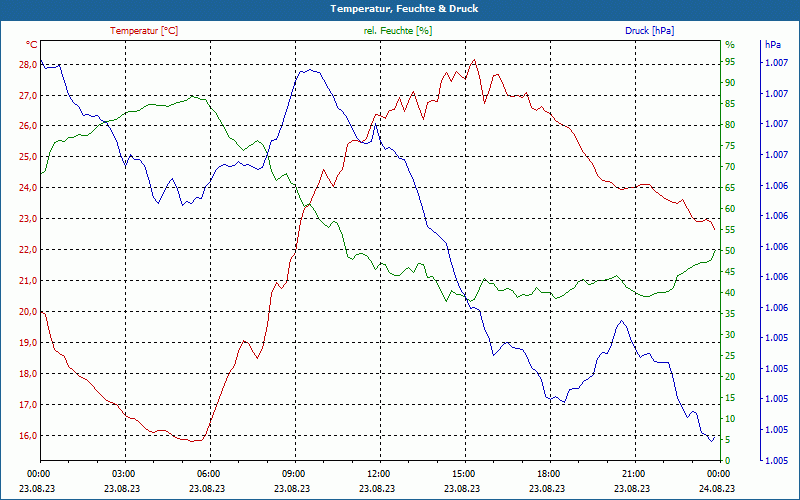Click the green "80" humidity axis value
This screenshot has height=500, width=800.
click(730, 125)
